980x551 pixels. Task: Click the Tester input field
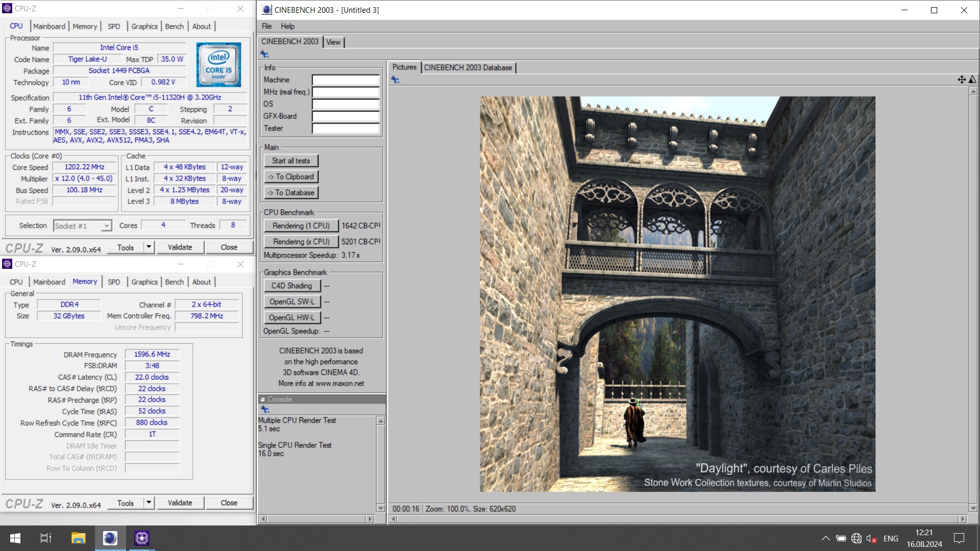[x=346, y=129]
